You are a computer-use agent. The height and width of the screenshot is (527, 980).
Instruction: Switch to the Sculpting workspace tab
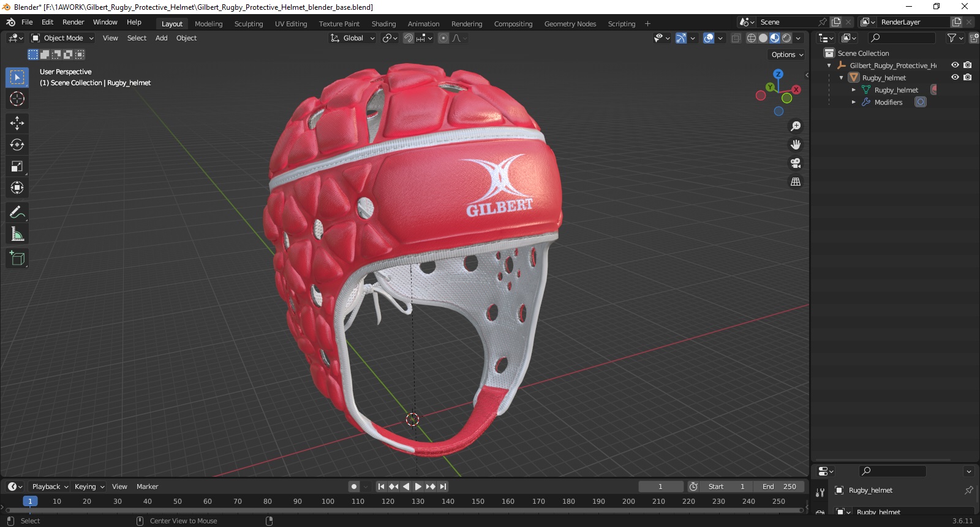249,24
